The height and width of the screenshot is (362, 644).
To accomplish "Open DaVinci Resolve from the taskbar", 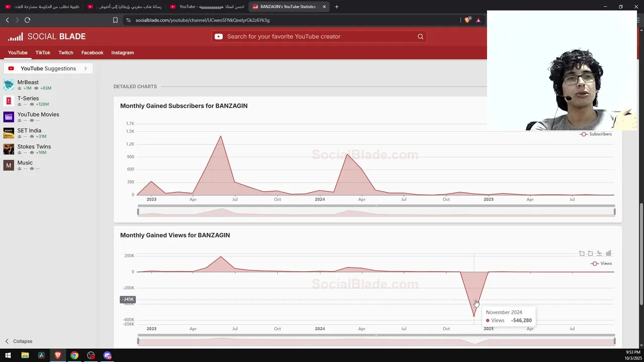I will tap(41, 355).
